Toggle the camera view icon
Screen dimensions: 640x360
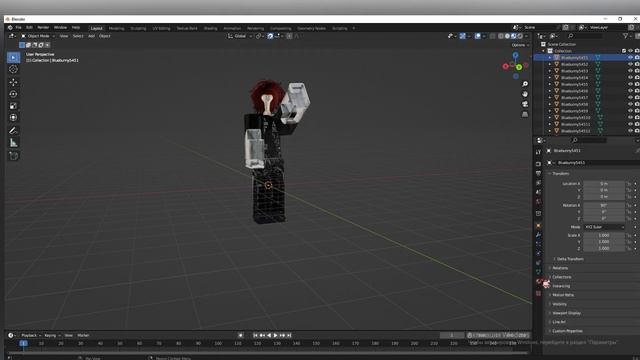point(525,104)
